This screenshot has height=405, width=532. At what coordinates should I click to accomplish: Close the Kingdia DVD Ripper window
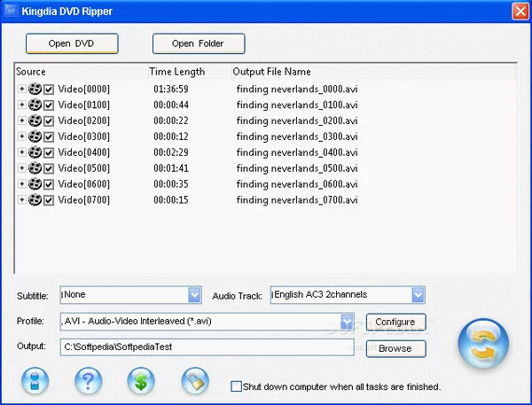pyautogui.click(x=520, y=12)
